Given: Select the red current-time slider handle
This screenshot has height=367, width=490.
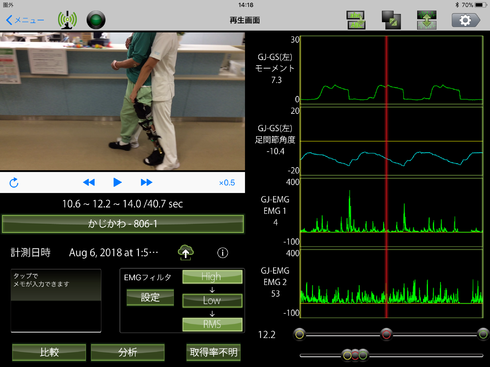Looking at the screenshot, I should click(x=386, y=334).
